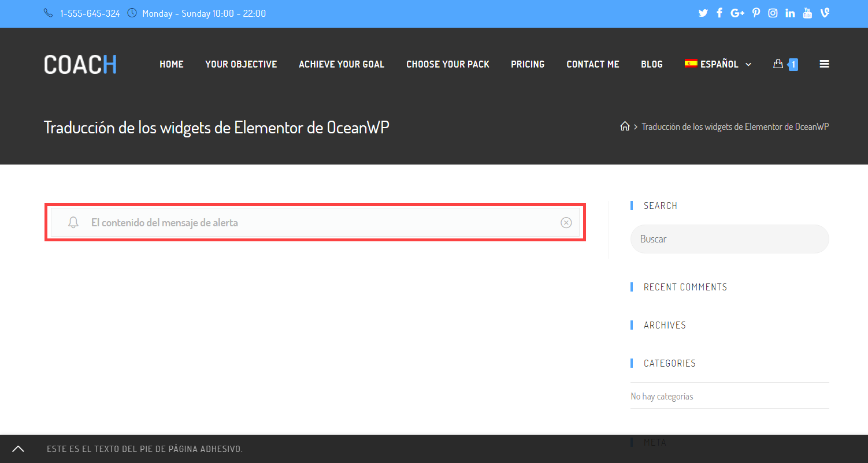Open the hamburger side panel menu

point(825,64)
